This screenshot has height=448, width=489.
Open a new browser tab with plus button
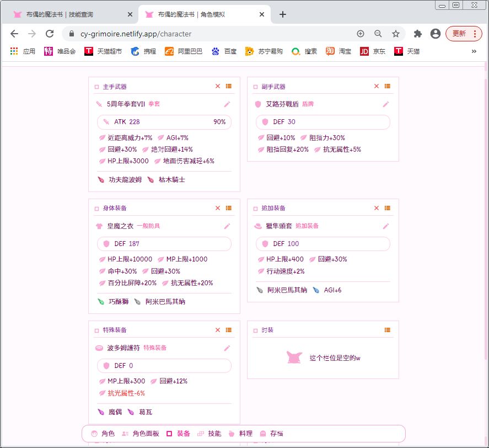[x=283, y=14]
